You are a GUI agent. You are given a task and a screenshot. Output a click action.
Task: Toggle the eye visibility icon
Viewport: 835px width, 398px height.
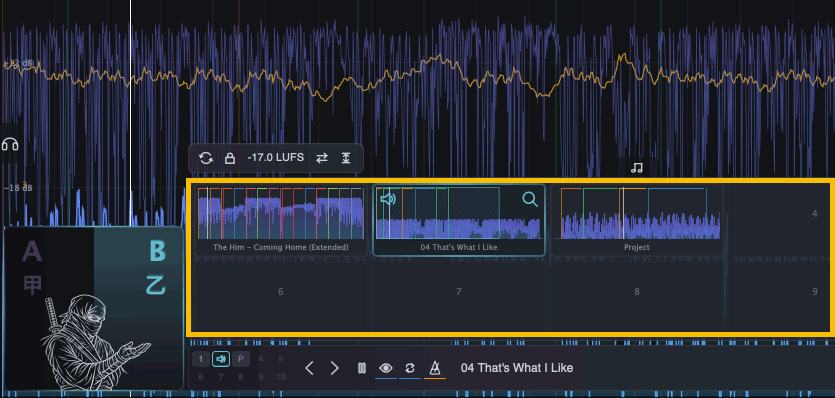pyautogui.click(x=386, y=368)
